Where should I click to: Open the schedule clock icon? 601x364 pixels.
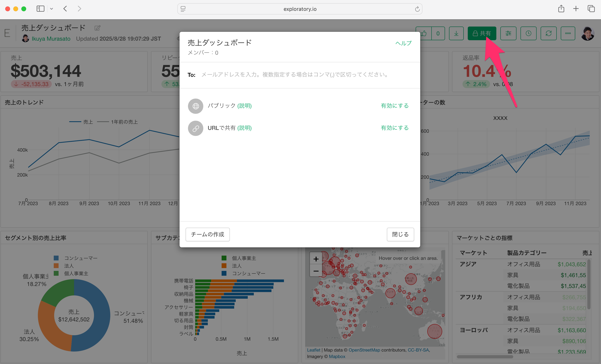(528, 33)
